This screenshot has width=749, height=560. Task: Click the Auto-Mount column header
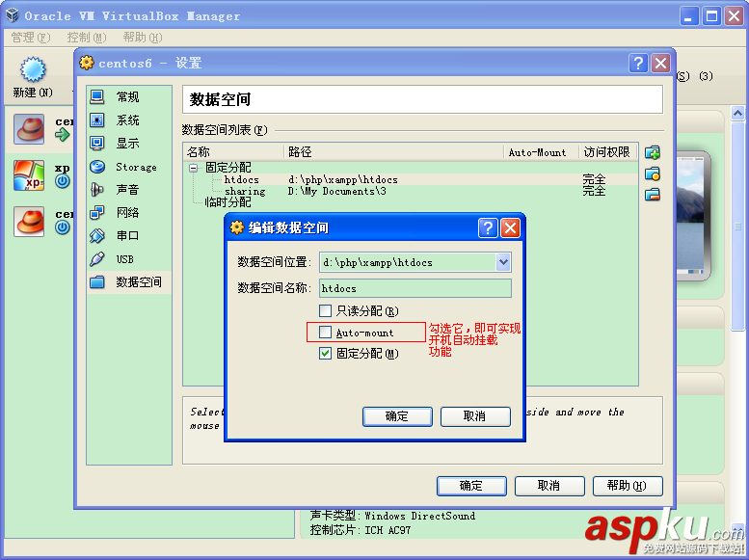click(541, 152)
